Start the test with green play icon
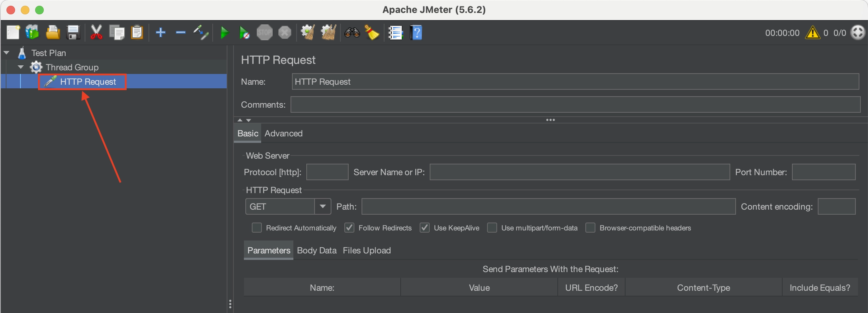This screenshot has width=868, height=313. pyautogui.click(x=225, y=33)
